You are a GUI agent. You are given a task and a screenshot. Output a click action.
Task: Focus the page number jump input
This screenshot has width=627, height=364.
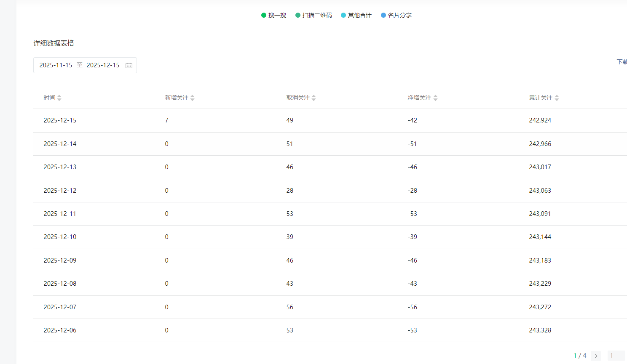[x=616, y=356]
